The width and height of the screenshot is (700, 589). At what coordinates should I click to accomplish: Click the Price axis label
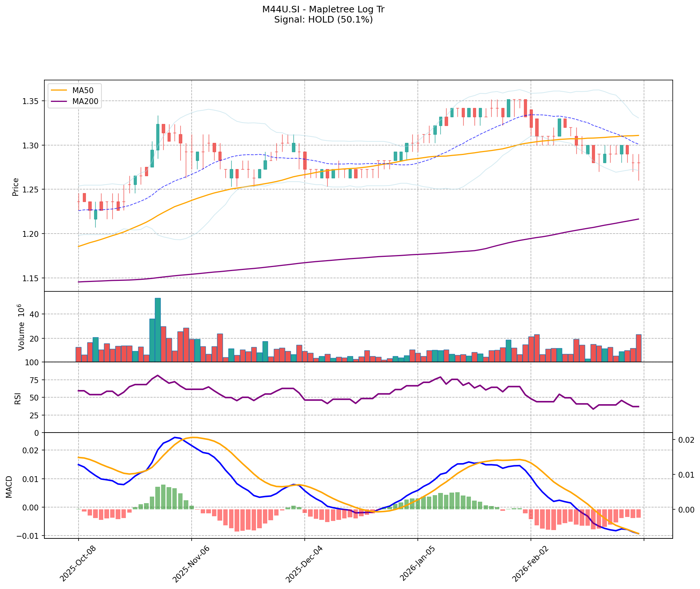pyautogui.click(x=16, y=187)
